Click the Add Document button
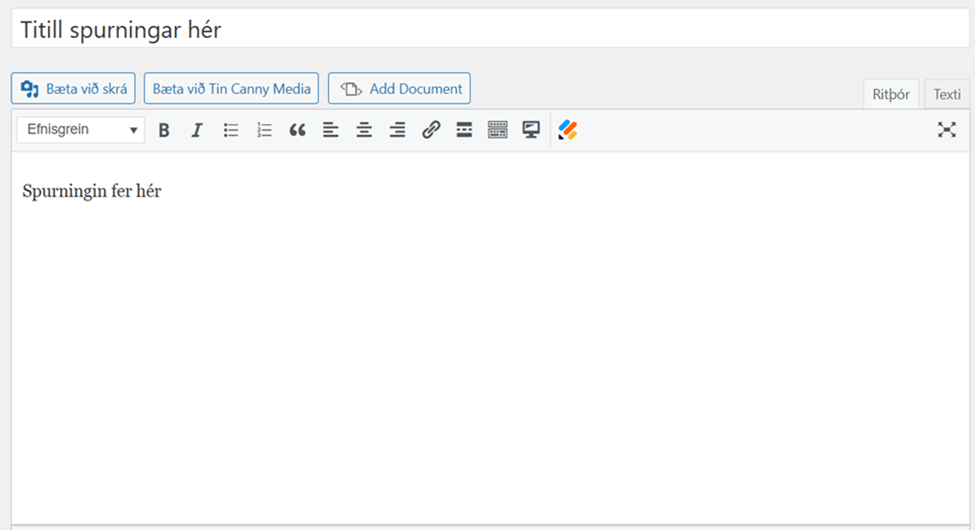Screen dimensions: 975x530 399,88
